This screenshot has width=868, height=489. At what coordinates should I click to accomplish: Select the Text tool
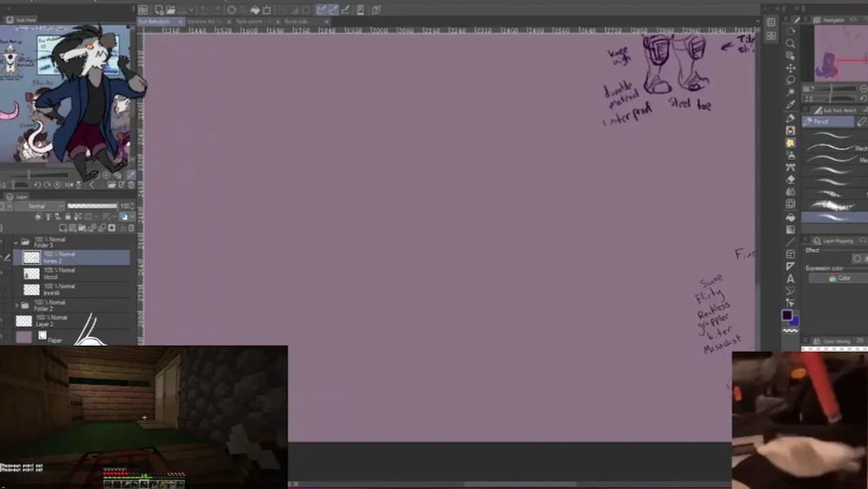[x=791, y=279]
